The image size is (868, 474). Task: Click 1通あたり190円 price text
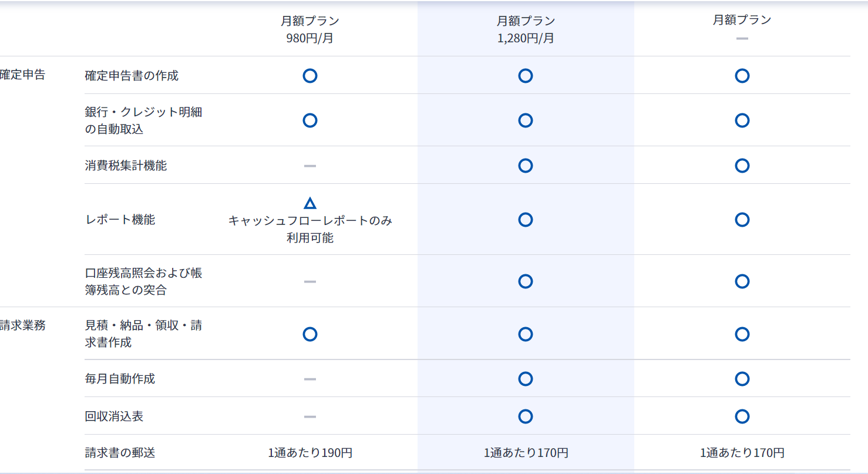(x=310, y=453)
